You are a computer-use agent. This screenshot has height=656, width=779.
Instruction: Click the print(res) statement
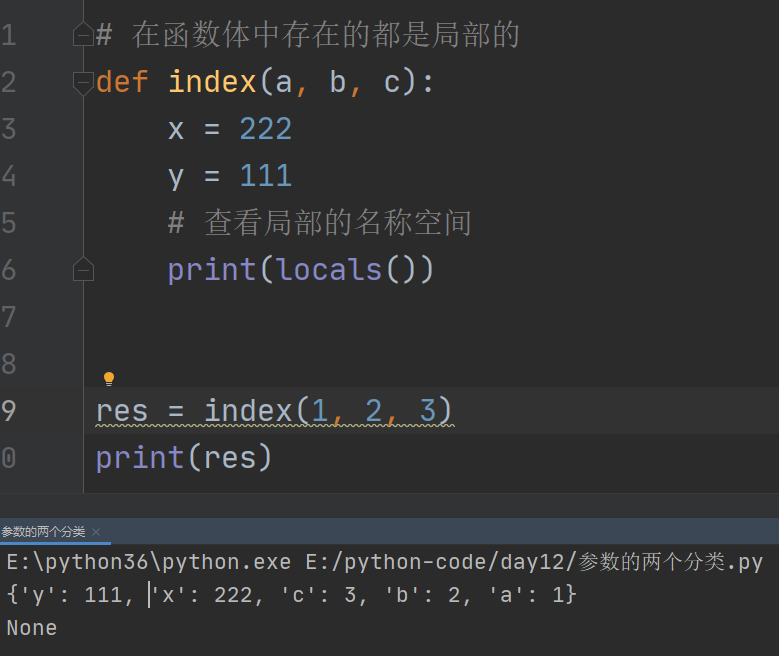[184, 458]
